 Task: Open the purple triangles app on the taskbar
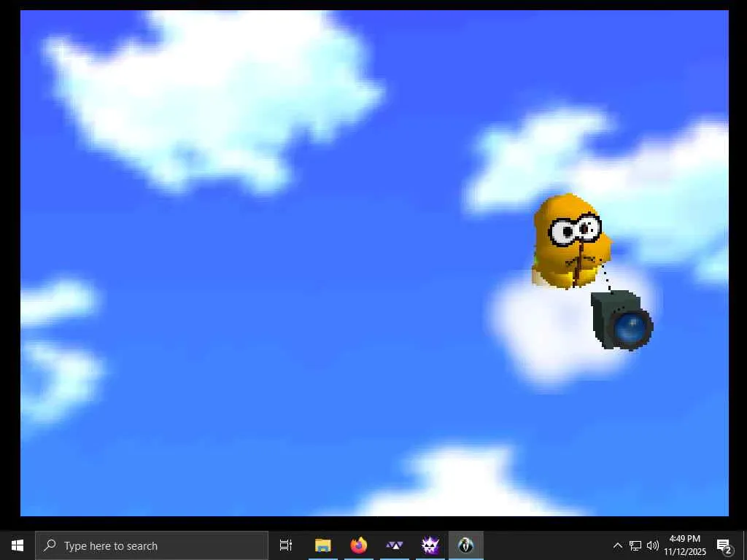[395, 545]
